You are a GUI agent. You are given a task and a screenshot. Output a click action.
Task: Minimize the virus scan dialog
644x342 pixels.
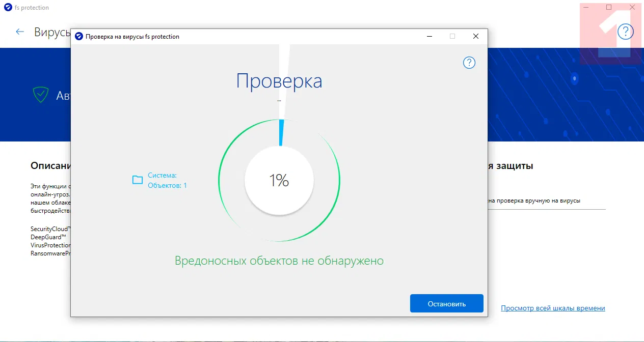point(430,36)
